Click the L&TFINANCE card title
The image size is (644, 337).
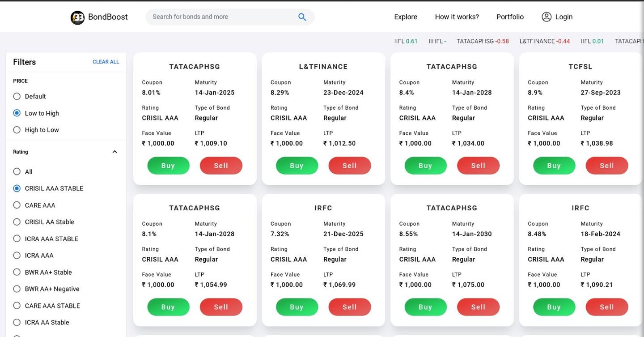pos(323,67)
